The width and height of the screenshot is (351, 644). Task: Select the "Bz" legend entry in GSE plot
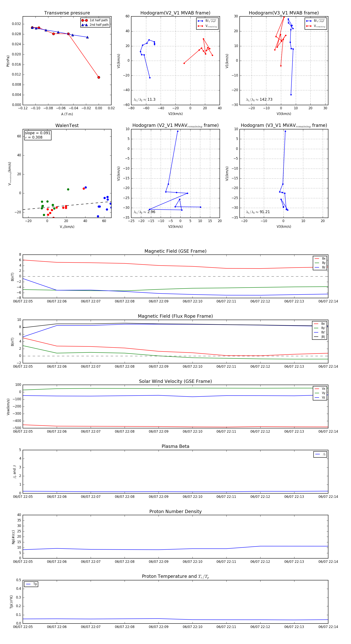[320, 267]
